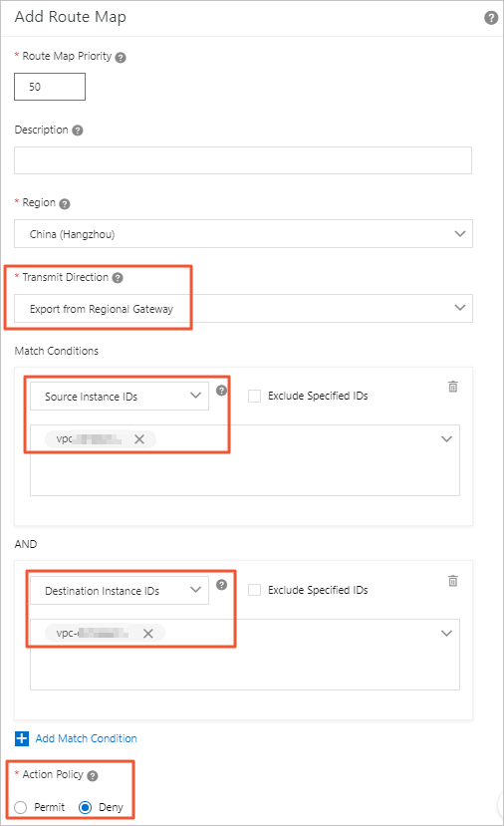Screen dimensions: 504x826
Task: Select the Permit action policy
Action: click(x=21, y=807)
